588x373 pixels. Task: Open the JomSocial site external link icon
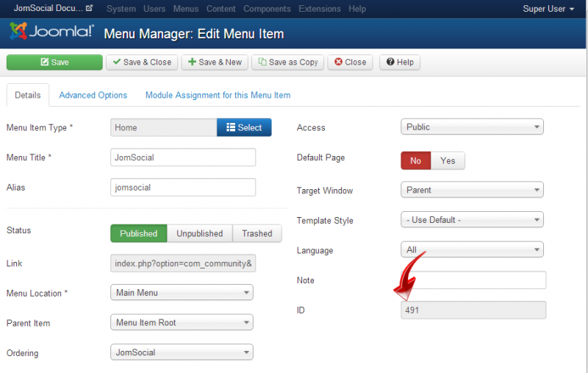(x=89, y=8)
